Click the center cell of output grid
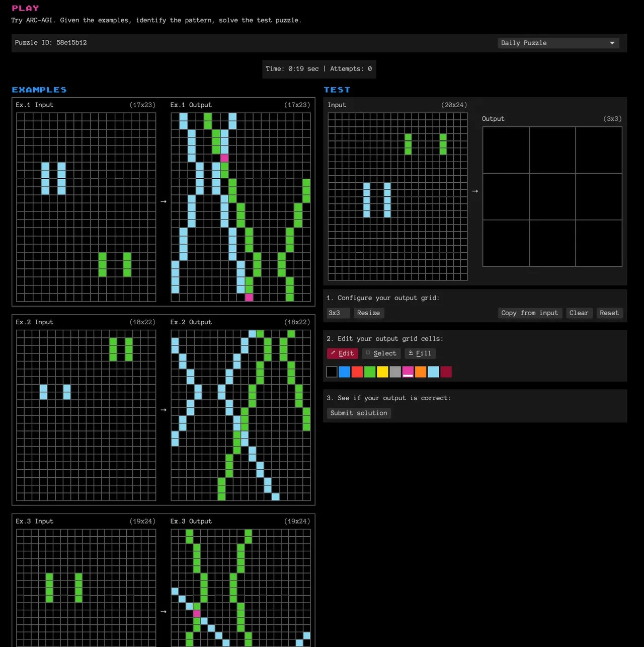 tap(552, 196)
